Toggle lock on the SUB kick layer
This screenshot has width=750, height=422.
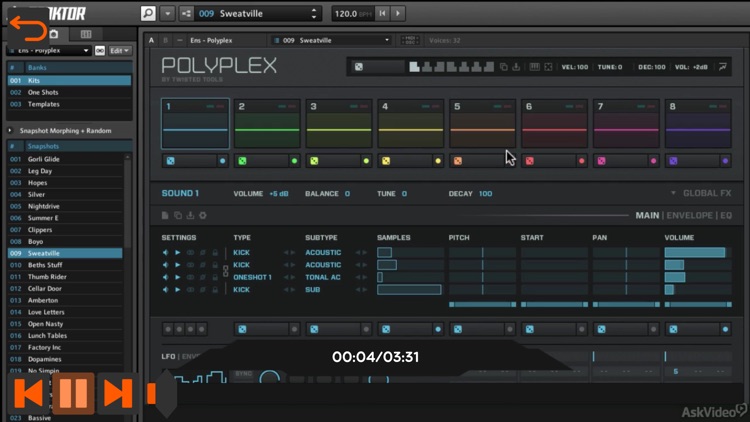(215, 289)
